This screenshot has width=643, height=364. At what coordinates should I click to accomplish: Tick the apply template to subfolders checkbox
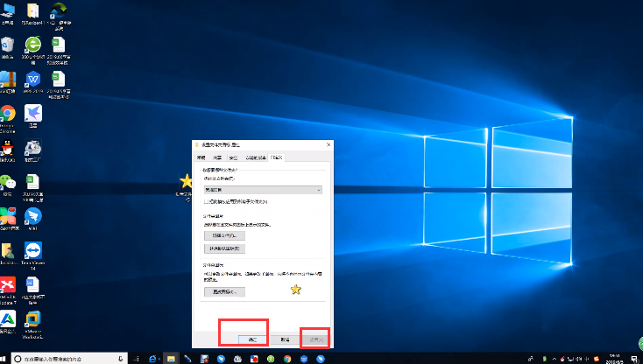click(206, 202)
